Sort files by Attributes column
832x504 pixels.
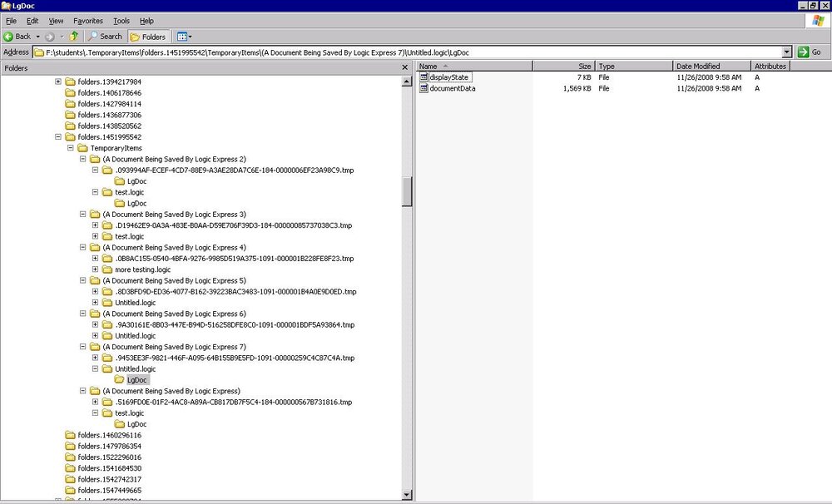tap(770, 66)
